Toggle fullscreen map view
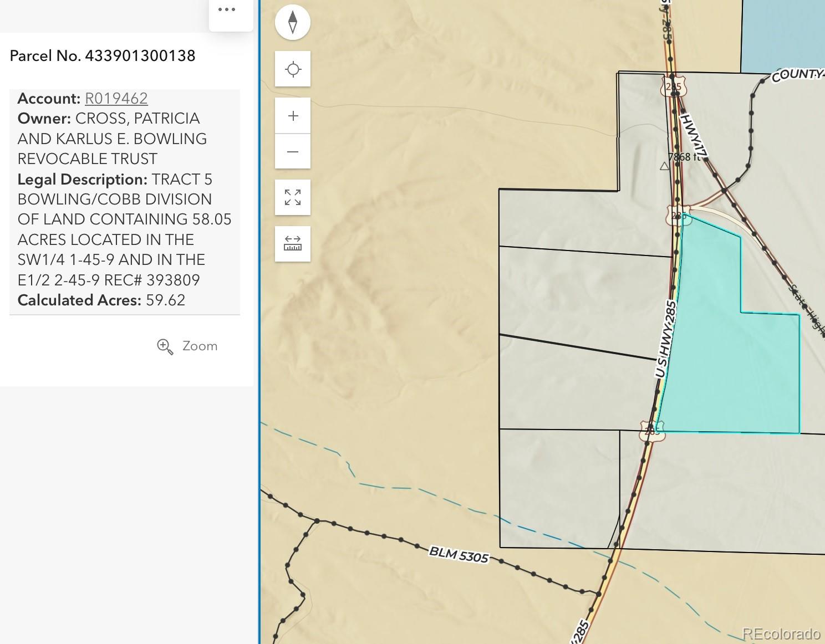Viewport: 825px width, 644px height. tap(293, 197)
